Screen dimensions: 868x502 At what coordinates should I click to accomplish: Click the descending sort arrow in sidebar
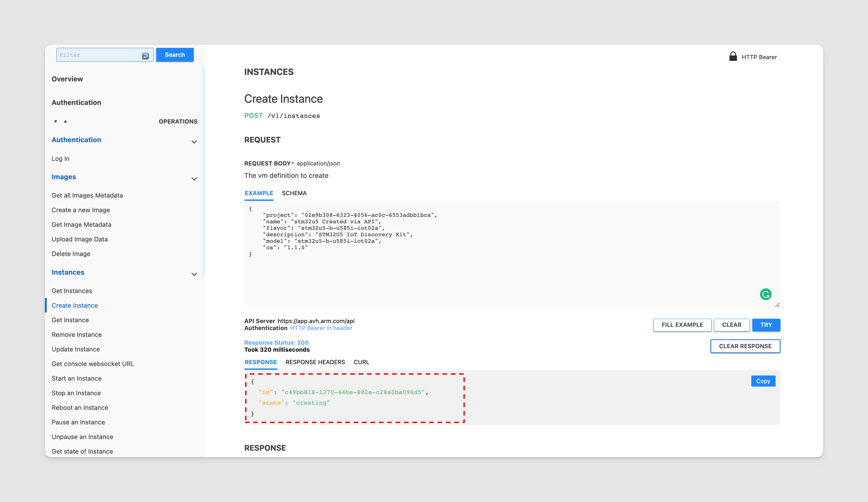click(x=56, y=121)
